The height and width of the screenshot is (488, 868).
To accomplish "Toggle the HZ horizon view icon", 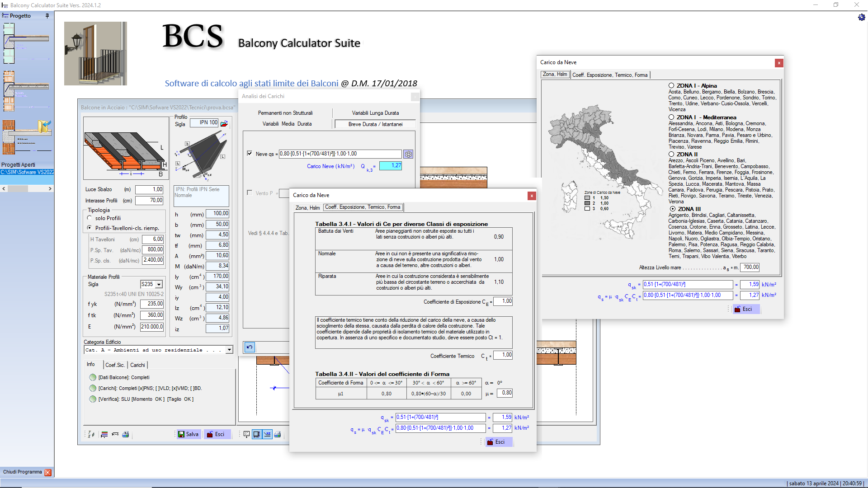I will click(267, 434).
